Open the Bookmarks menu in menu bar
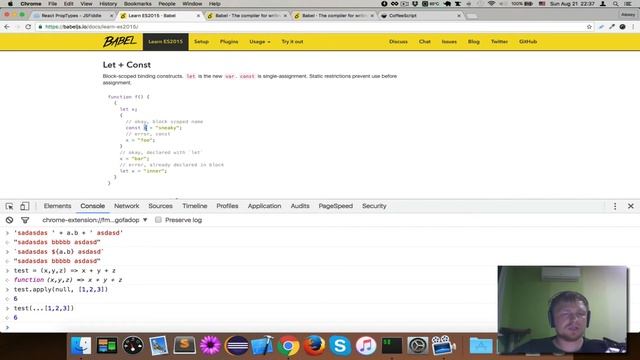640x360 pixels. [138, 4]
